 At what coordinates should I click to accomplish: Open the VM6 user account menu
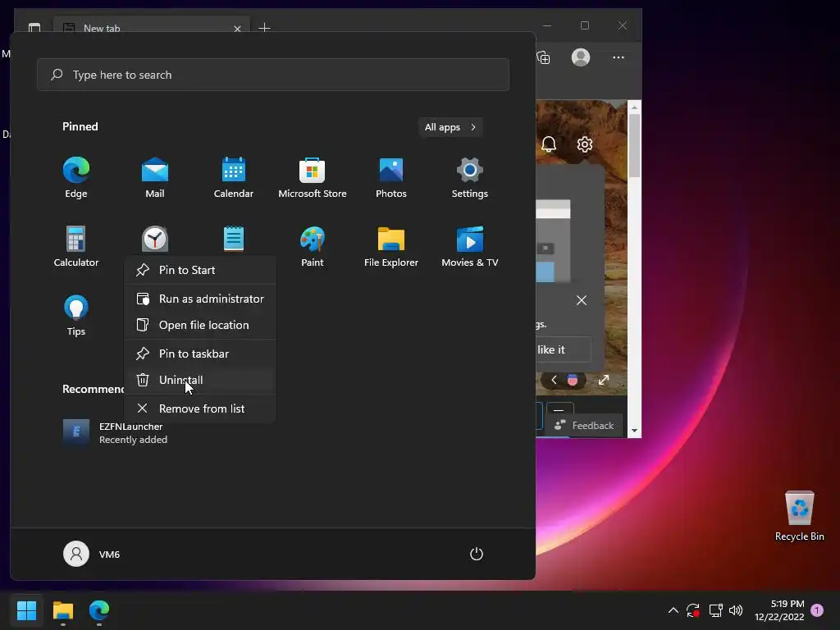(x=92, y=554)
